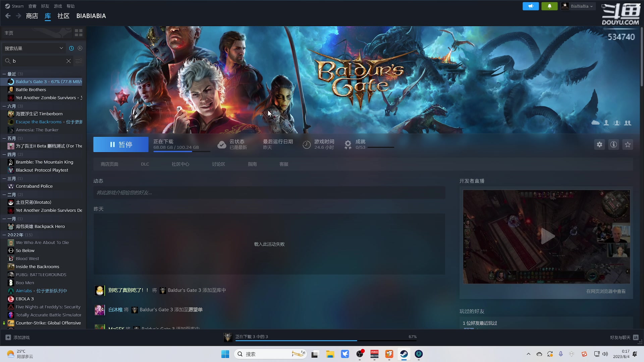Clear the library search text

click(x=68, y=61)
